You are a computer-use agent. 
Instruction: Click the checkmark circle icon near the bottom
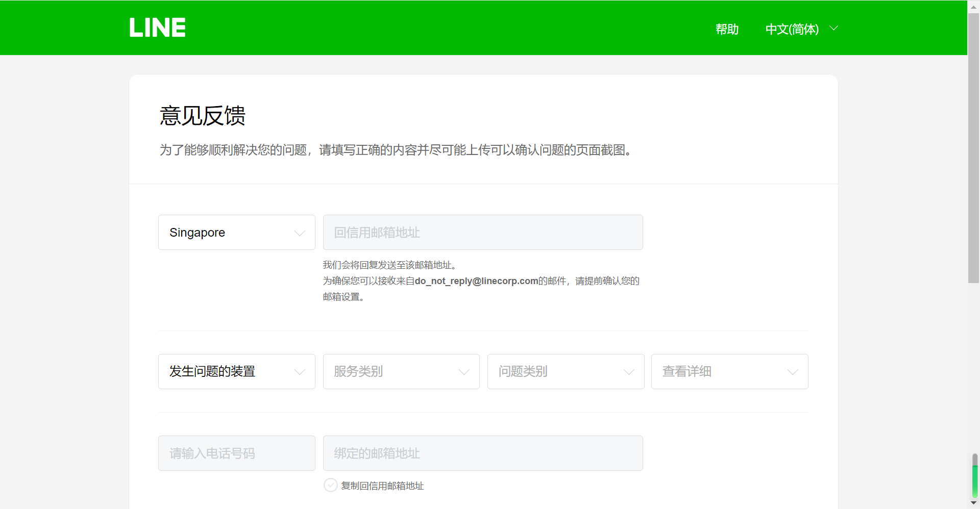(330, 485)
